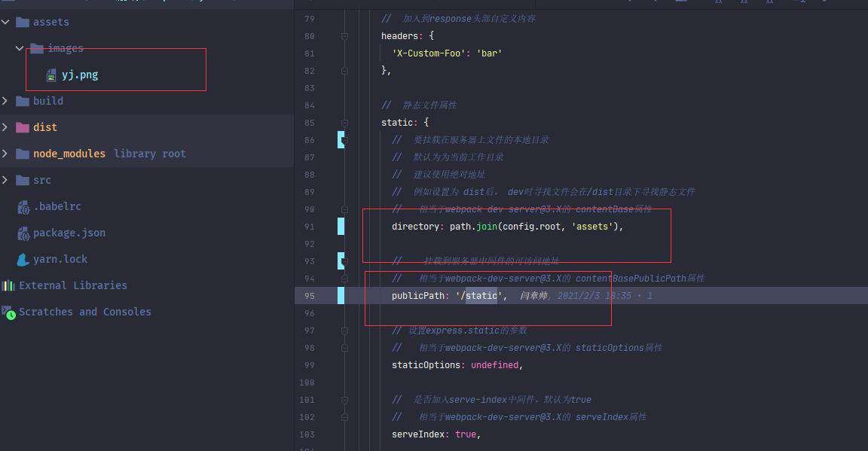Viewport: 868px width, 451px height.
Task: Select the dist folder label
Action: click(x=45, y=127)
